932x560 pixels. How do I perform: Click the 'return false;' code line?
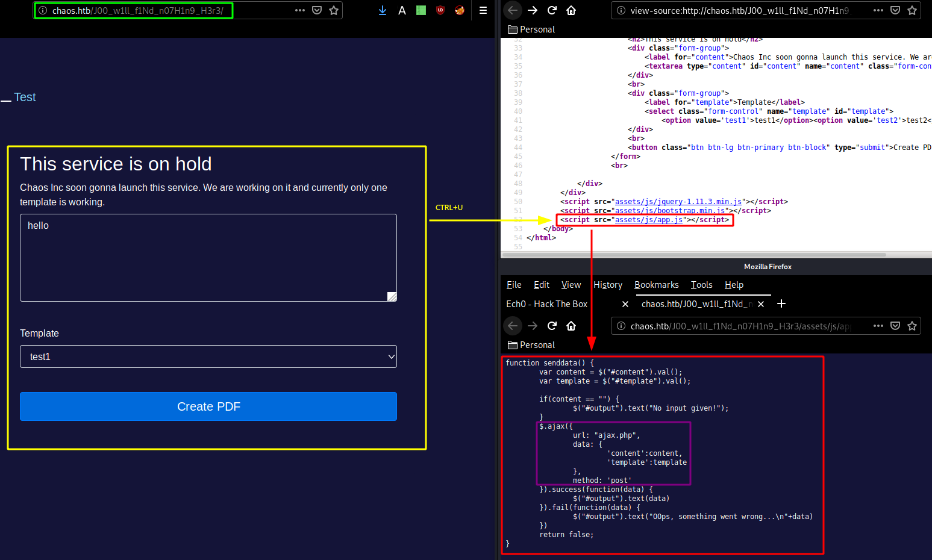coord(566,535)
